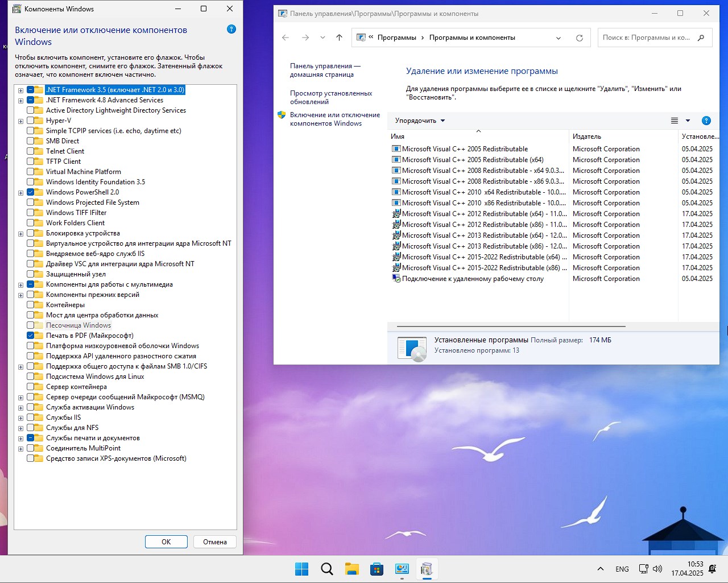Open the view options dropdown arrow

tap(688, 121)
